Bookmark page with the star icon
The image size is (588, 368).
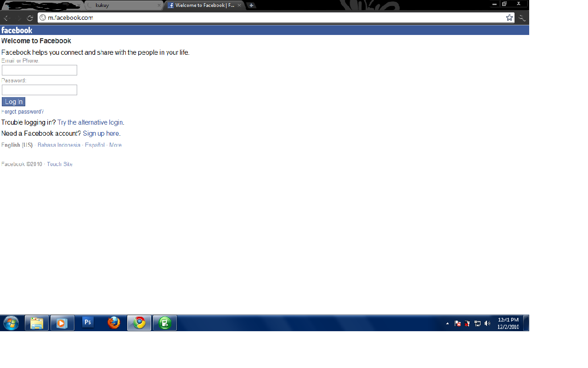509,17
